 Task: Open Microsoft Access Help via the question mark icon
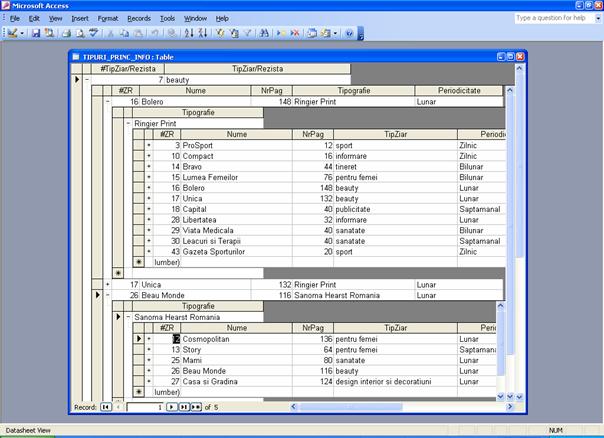pyautogui.click(x=349, y=33)
